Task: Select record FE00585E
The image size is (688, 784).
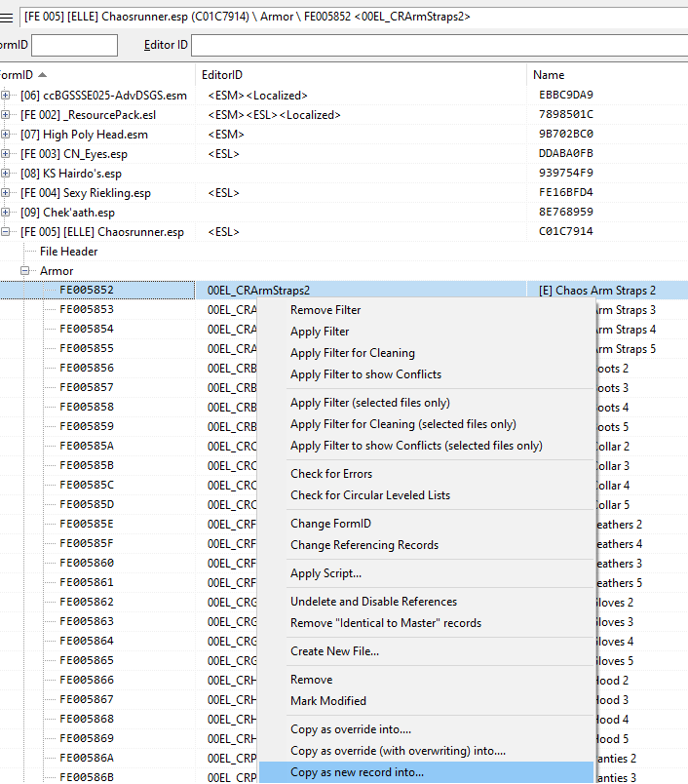Action: 87,524
